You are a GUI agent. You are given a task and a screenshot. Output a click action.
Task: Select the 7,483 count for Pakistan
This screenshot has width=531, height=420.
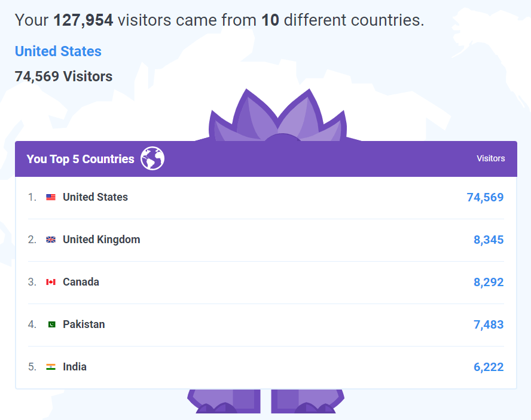pos(489,324)
